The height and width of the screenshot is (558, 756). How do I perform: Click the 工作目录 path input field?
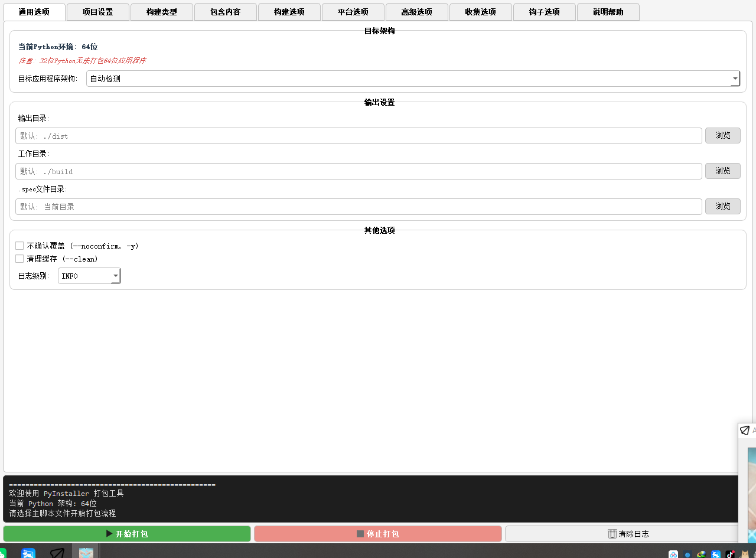pyautogui.click(x=359, y=171)
